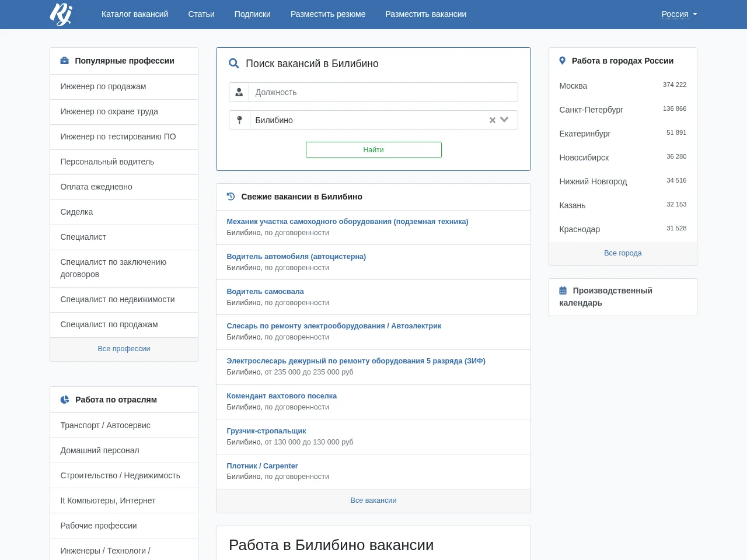Expand the city dropdown chevron
Image resolution: width=747 pixels, height=560 pixels.
point(505,120)
